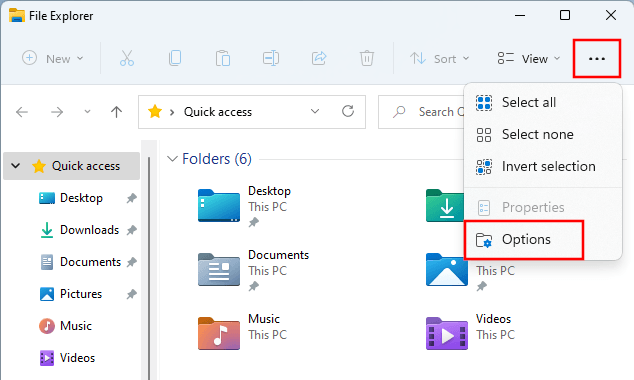The height and width of the screenshot is (380, 634).
Task: Maximize the File Explorer window
Action: (x=565, y=15)
